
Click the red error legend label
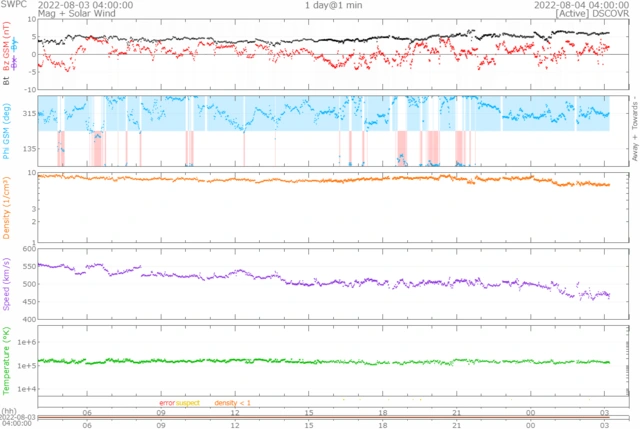point(166,402)
